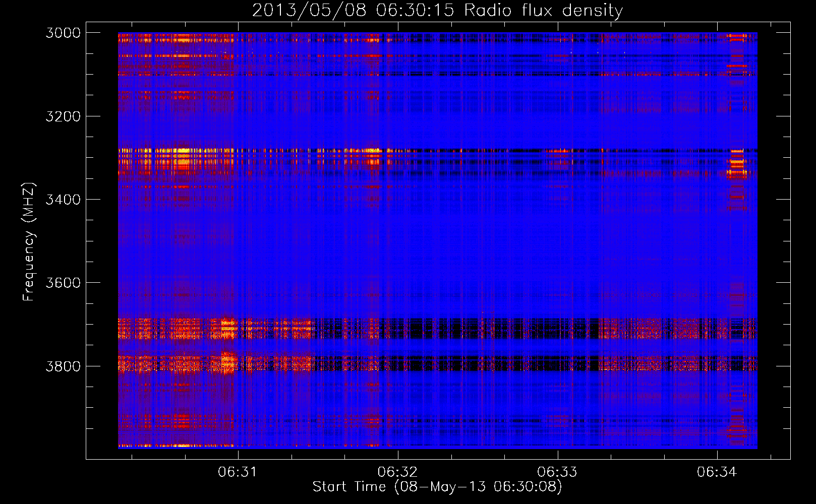This screenshot has width=816, height=504.
Task: Click the 06:33 time tick label
Action: 557,472
